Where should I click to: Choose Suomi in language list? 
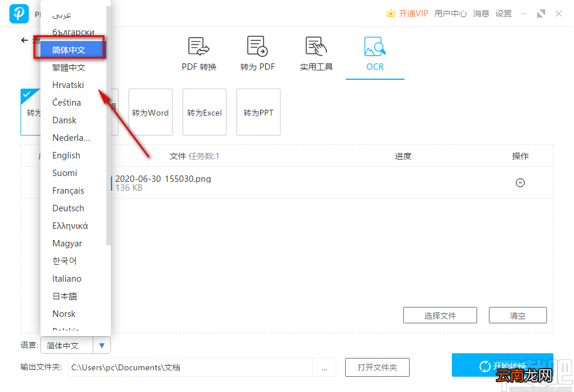click(x=73, y=173)
